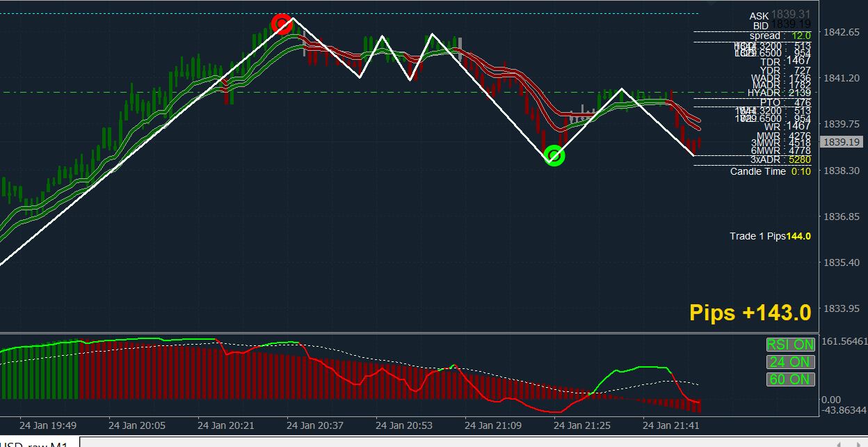Click the current price 1839.19 axis label
Viewport: 868px width, 447px height.
[x=842, y=142]
